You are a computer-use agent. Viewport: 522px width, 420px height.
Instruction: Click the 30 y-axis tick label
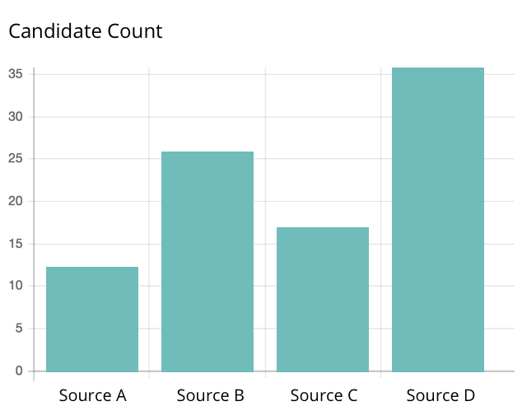[16, 116]
